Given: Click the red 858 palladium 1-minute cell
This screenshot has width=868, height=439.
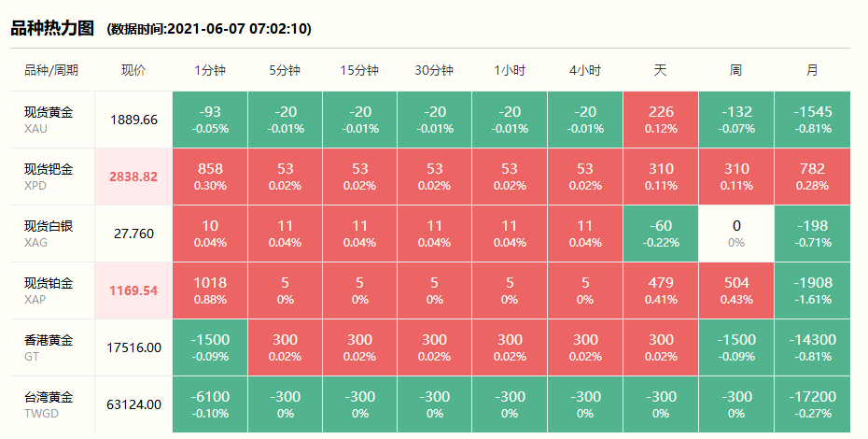Looking at the screenshot, I should [x=210, y=177].
